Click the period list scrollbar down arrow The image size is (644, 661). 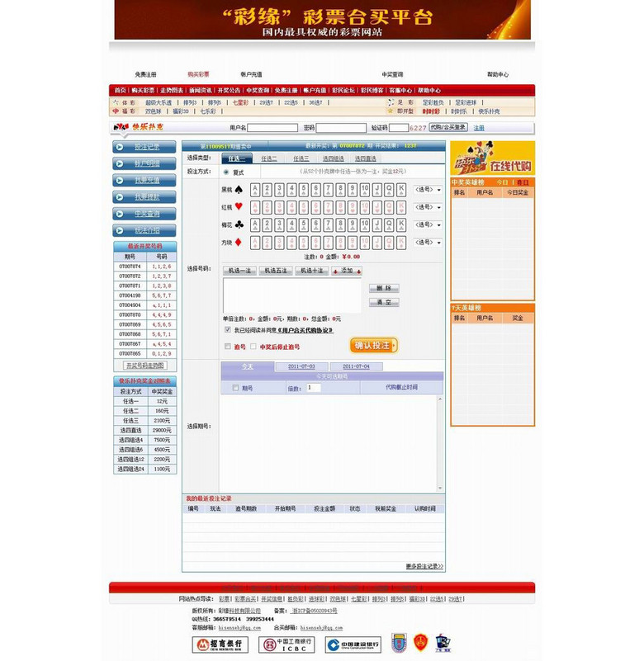[440, 488]
